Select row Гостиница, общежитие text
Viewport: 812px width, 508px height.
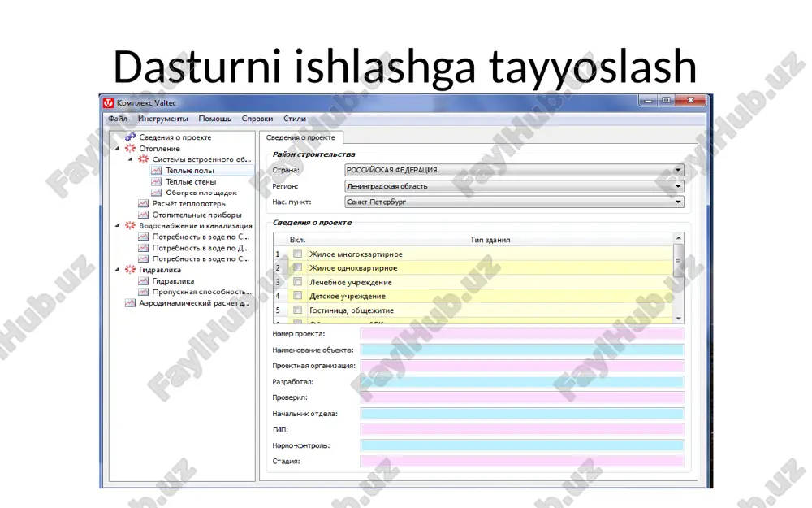[x=352, y=310]
